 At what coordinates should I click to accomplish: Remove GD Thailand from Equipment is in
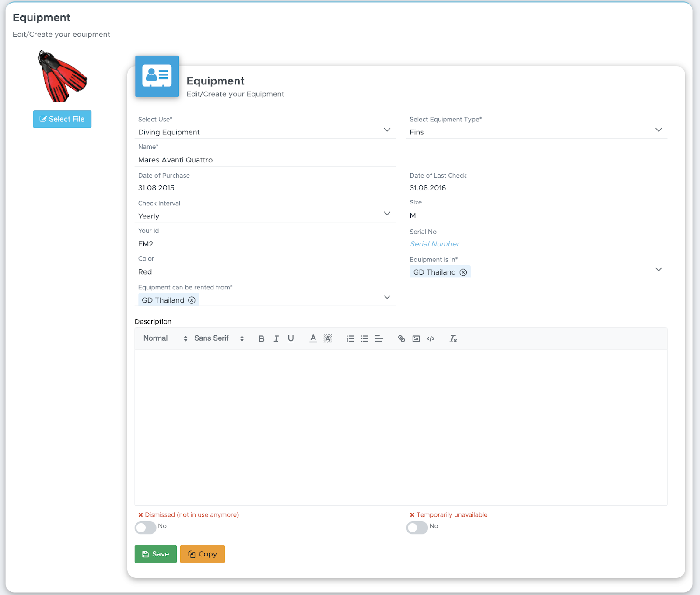click(463, 272)
